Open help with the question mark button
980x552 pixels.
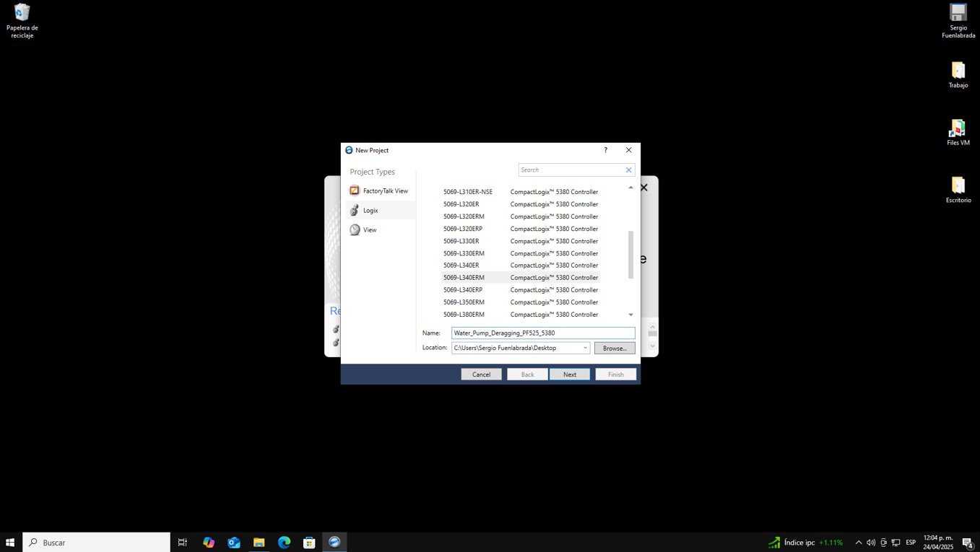pyautogui.click(x=605, y=150)
